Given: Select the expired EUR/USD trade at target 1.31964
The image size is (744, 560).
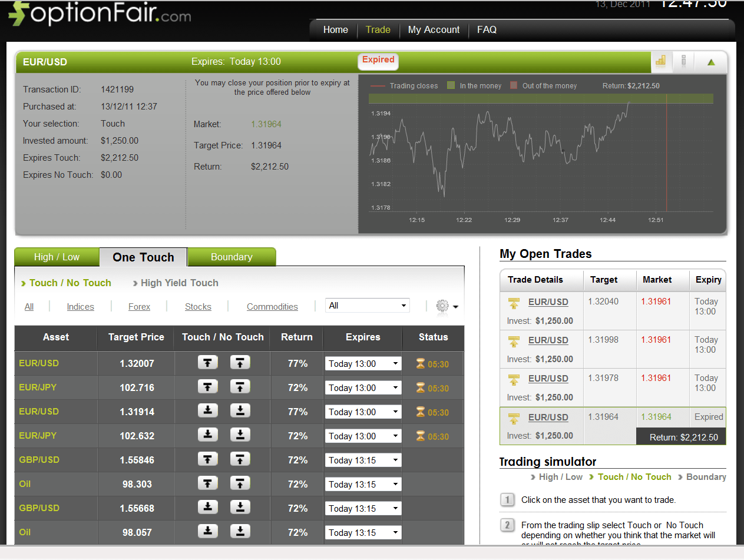Looking at the screenshot, I should point(548,417).
